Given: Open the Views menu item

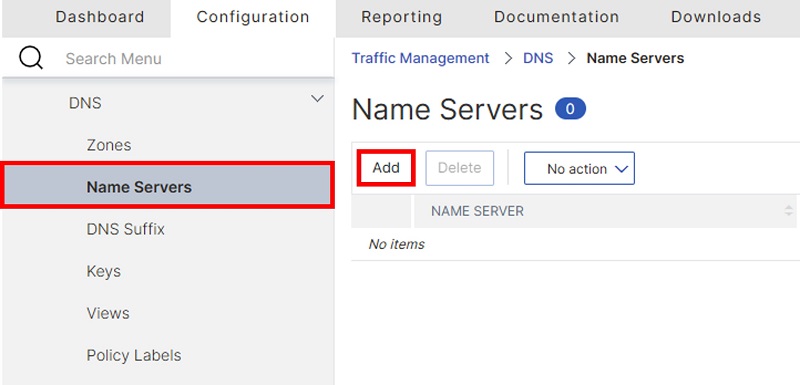Looking at the screenshot, I should [x=108, y=313].
